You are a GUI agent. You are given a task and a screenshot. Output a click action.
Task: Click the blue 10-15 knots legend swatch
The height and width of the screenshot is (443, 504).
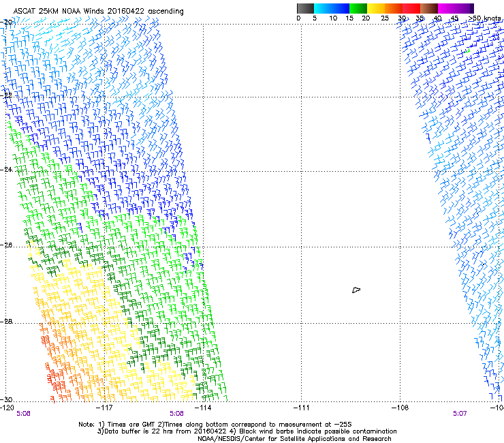pyautogui.click(x=341, y=8)
